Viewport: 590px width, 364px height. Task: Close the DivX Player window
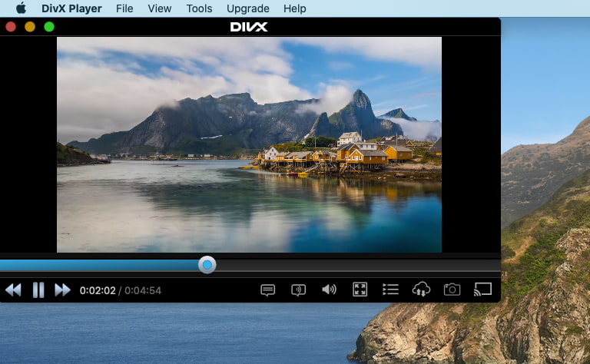click(11, 27)
